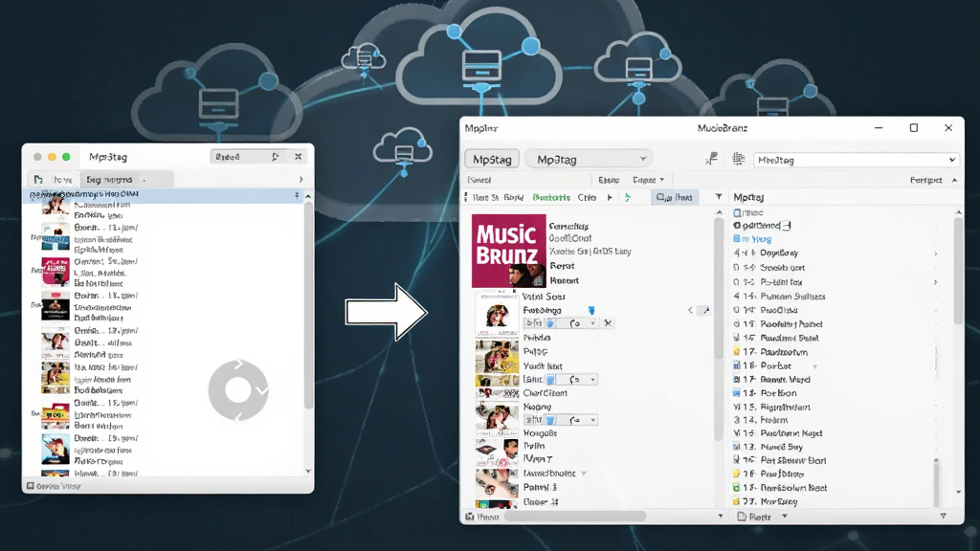Click the Saved label below Mp3tag button
The height and width of the screenshot is (551, 980).
479,180
